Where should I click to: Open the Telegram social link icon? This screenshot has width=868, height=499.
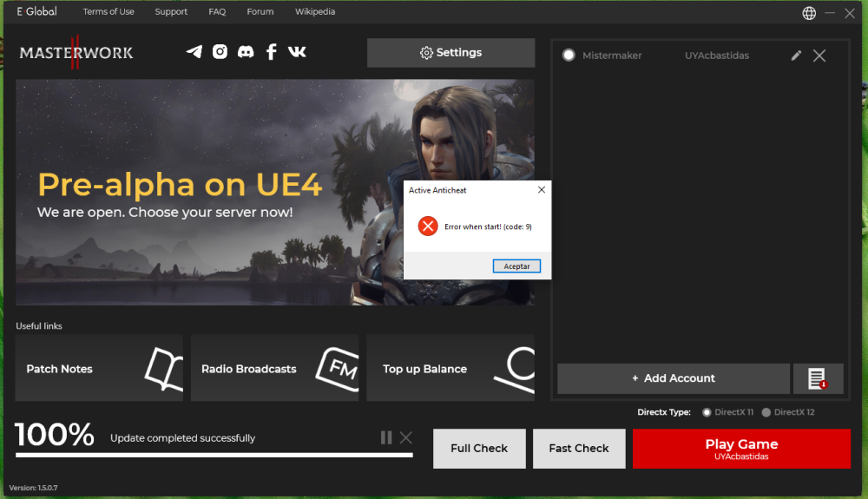coord(194,52)
